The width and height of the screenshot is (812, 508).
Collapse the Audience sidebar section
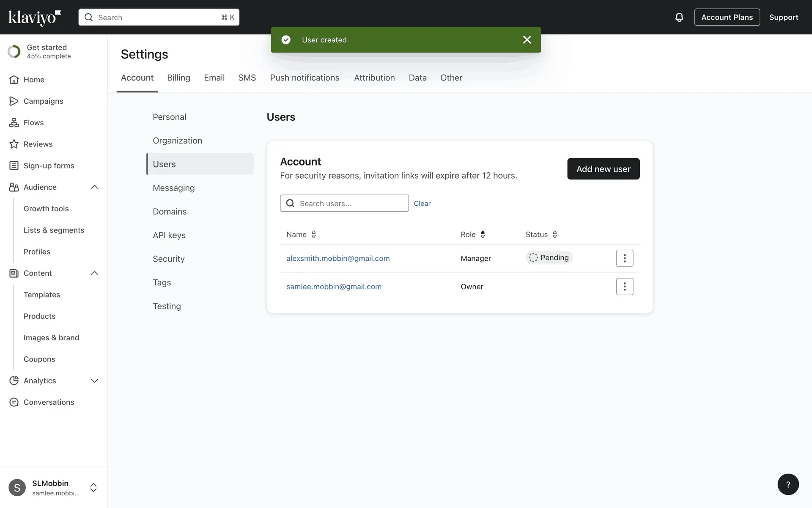[94, 187]
